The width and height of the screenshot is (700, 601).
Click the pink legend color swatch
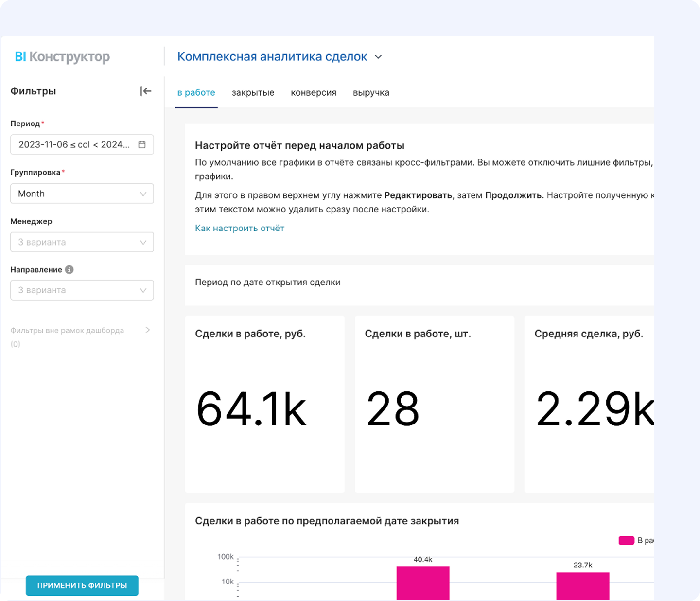[x=626, y=540]
